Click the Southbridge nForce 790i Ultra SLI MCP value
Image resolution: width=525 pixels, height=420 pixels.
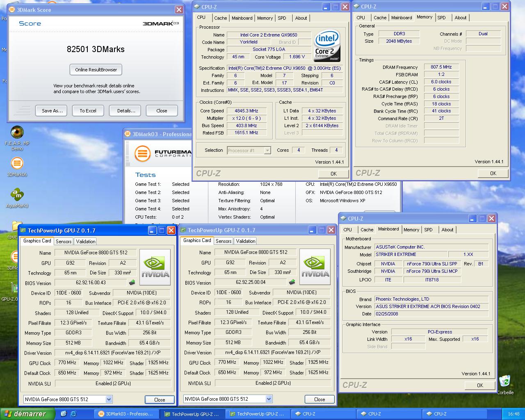click(x=432, y=271)
